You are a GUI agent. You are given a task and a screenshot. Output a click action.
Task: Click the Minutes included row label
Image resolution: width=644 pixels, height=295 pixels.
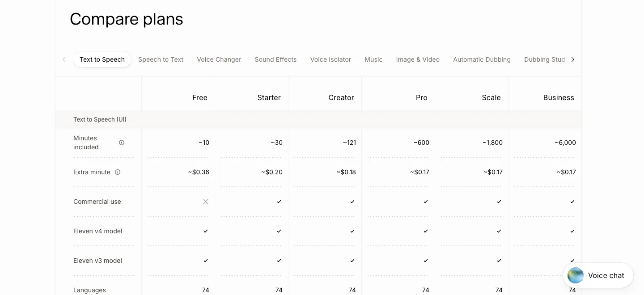click(86, 143)
